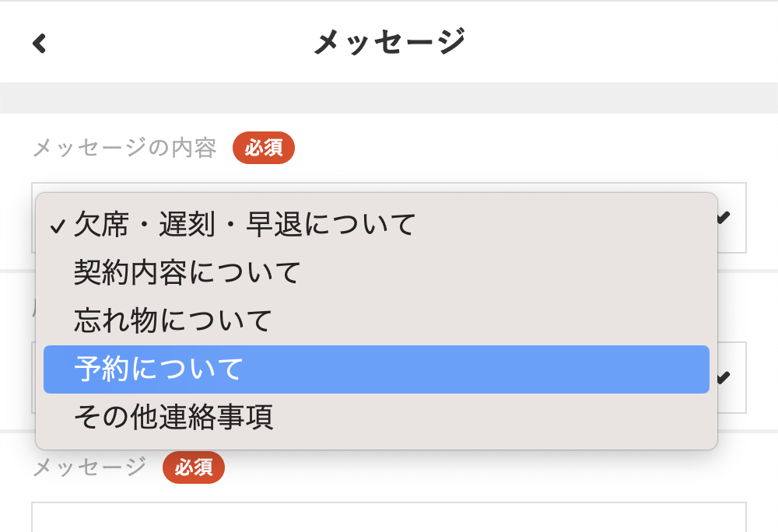
Task: Choose 契約内容について option
Action: point(187,272)
